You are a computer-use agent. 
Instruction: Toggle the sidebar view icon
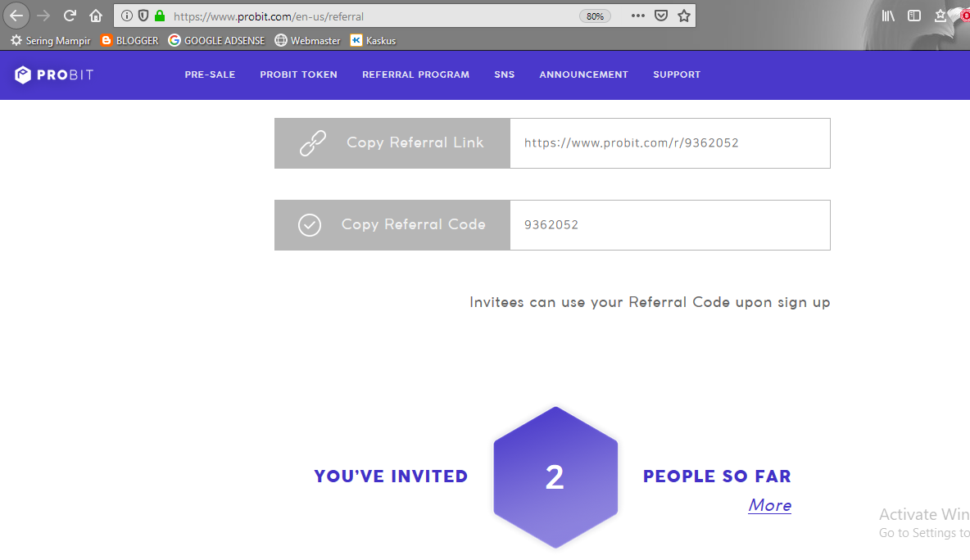pos(914,16)
